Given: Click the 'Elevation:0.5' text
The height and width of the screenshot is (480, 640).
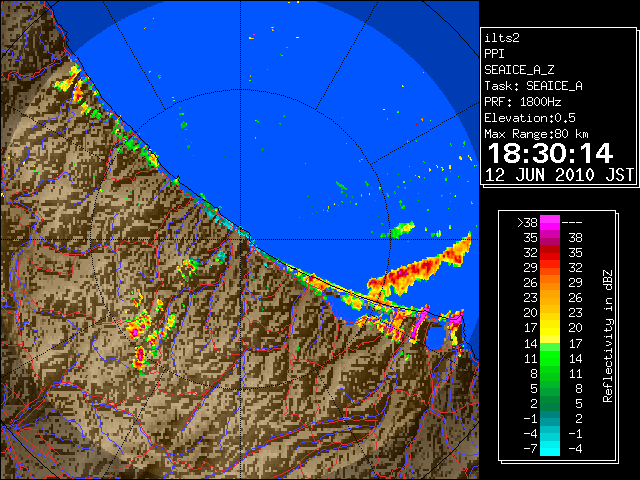Looking at the screenshot, I should tap(530, 118).
